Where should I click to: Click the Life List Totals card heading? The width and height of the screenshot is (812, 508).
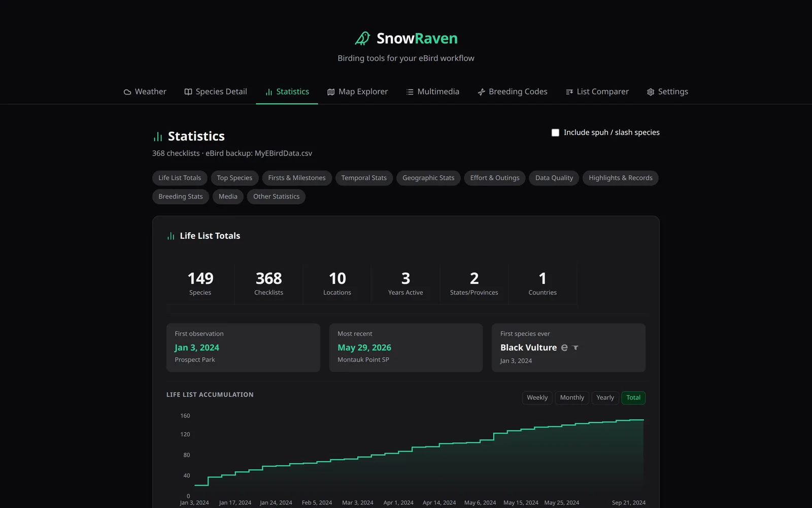[x=210, y=236]
